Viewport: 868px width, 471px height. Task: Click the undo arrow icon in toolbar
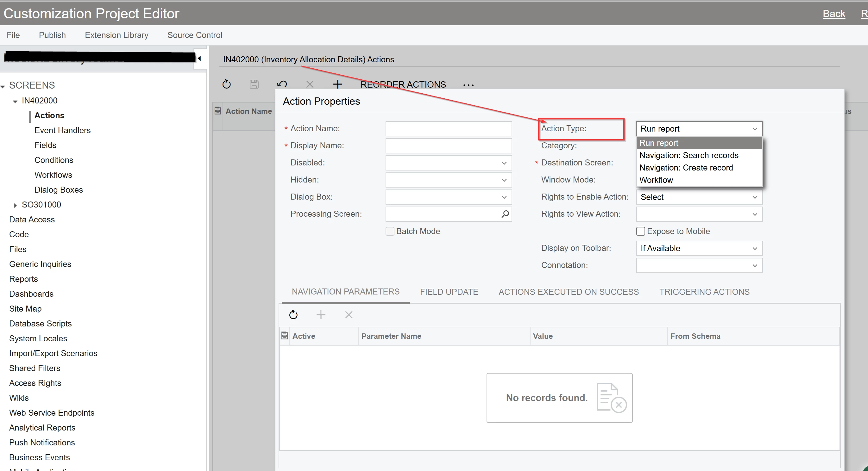282,84
